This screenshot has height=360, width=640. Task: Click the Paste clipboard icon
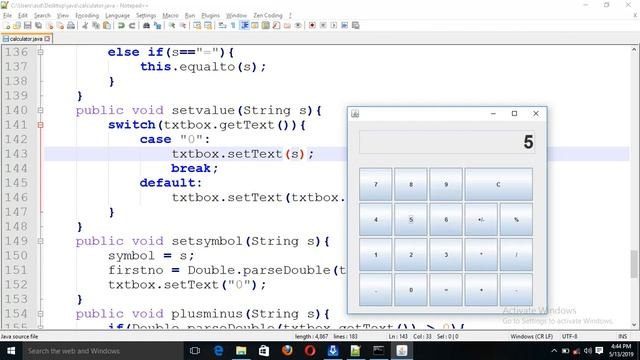tap(107, 25)
